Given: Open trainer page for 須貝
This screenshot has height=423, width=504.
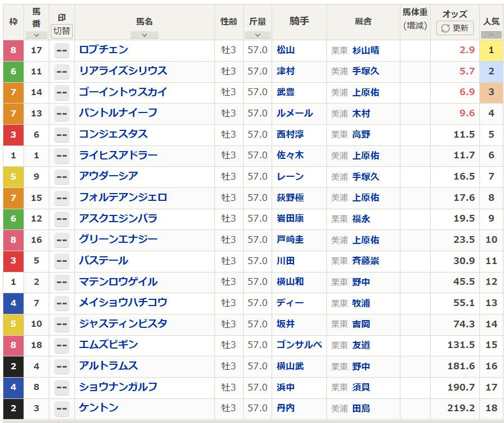Looking at the screenshot, I should coord(361,387).
